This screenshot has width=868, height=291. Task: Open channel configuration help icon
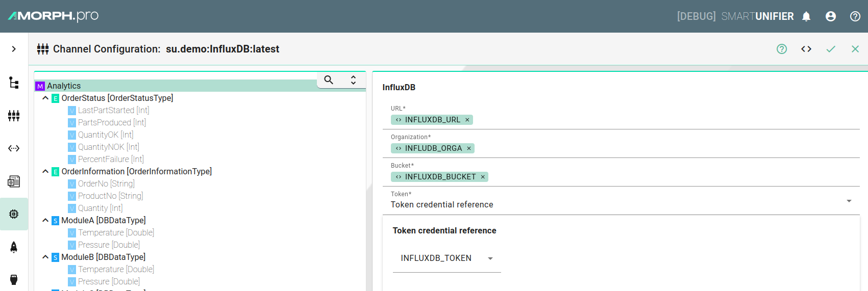pos(782,49)
